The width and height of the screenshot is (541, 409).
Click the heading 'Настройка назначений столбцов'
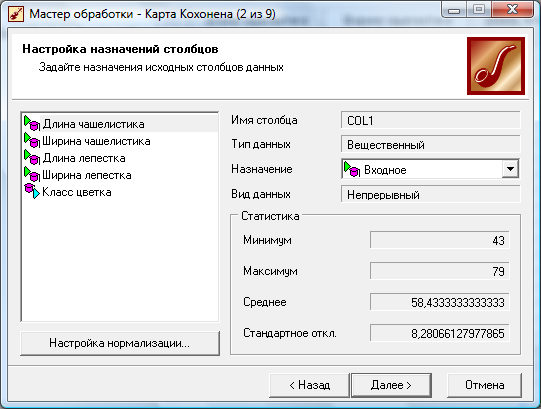[120, 49]
